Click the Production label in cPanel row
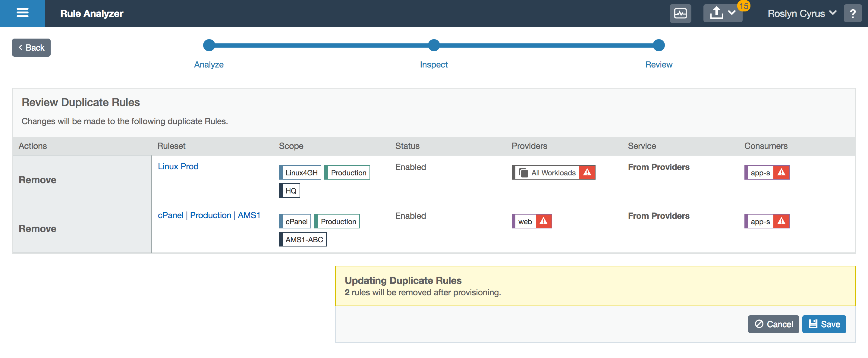The image size is (868, 358). (337, 221)
